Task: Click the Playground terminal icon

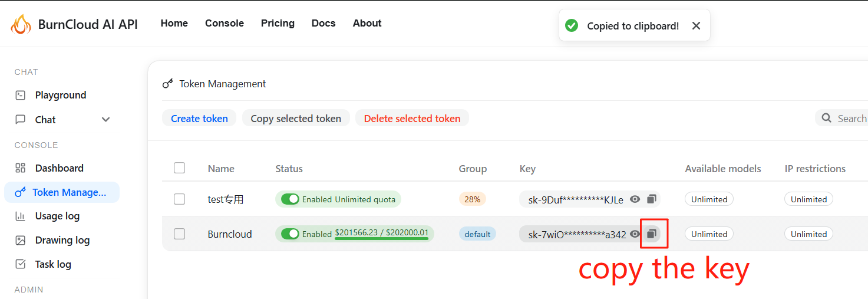Action: pyautogui.click(x=21, y=95)
